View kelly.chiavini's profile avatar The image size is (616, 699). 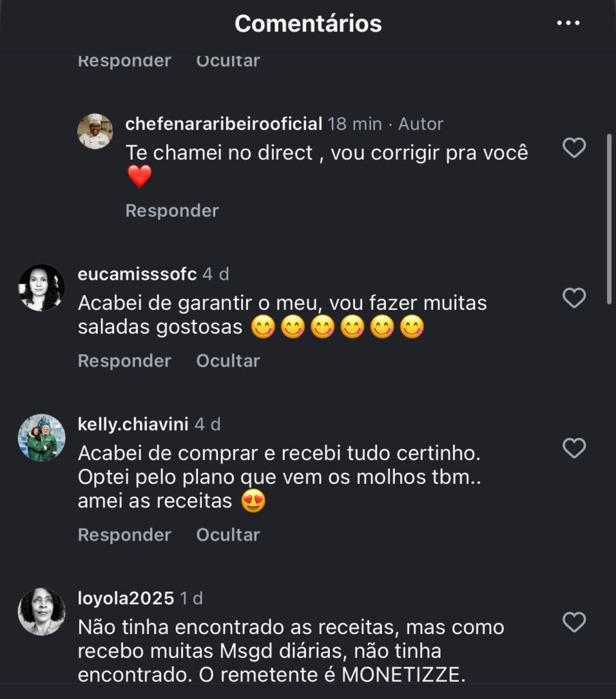click(x=42, y=438)
